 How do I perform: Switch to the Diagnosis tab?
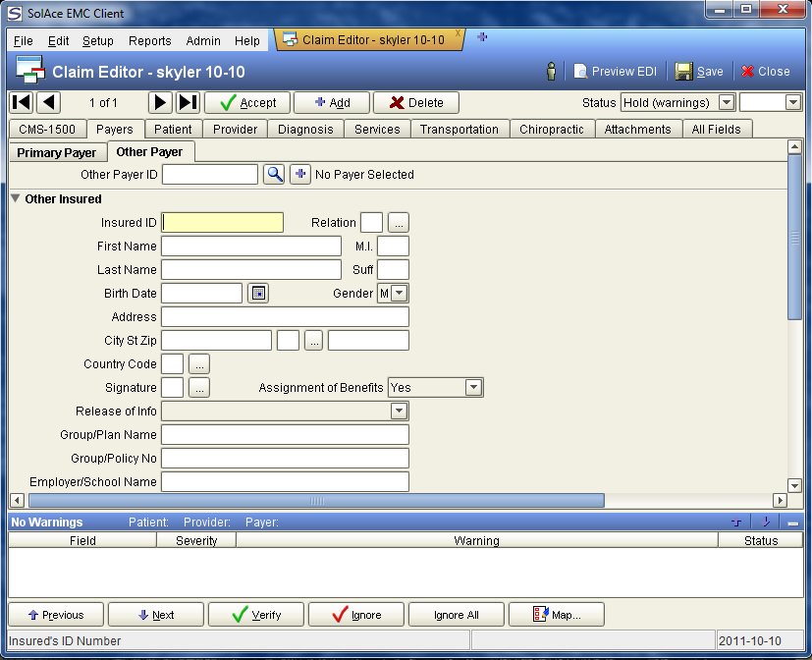tap(305, 130)
